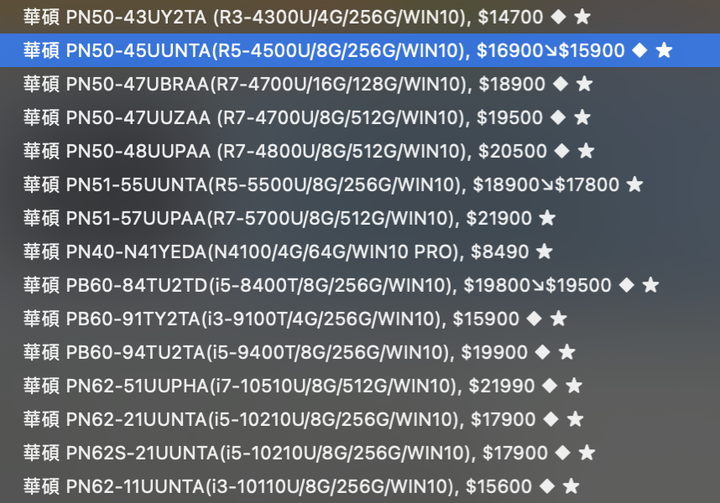Viewport: 720px width, 503px height.
Task: Select PN62-51UUPHA i7-10510U $21990
Action: tap(360, 386)
